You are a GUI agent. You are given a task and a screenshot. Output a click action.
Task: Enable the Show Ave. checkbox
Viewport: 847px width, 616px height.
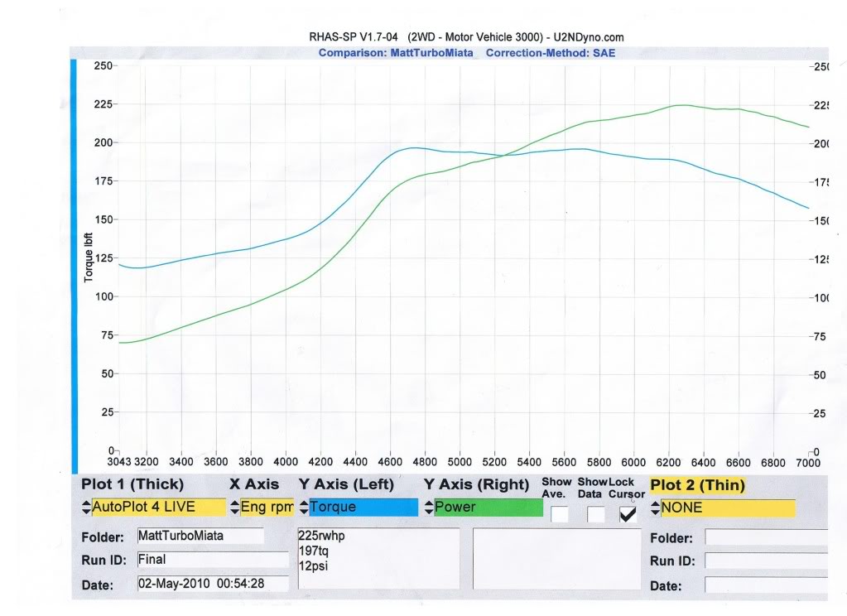click(560, 514)
